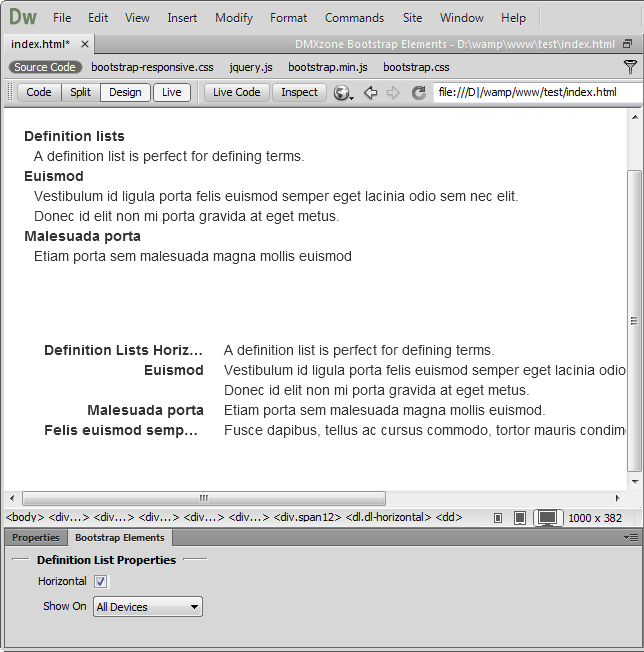Open bootstrap-responsive.css related file
The height and width of the screenshot is (652, 644).
pos(152,67)
